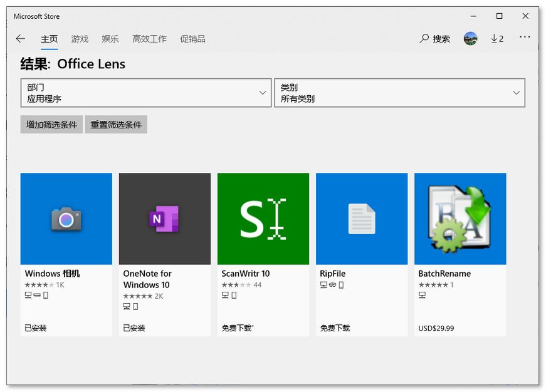The image size is (546, 392).
Task: Select the 促销品 tab
Action: click(x=192, y=39)
